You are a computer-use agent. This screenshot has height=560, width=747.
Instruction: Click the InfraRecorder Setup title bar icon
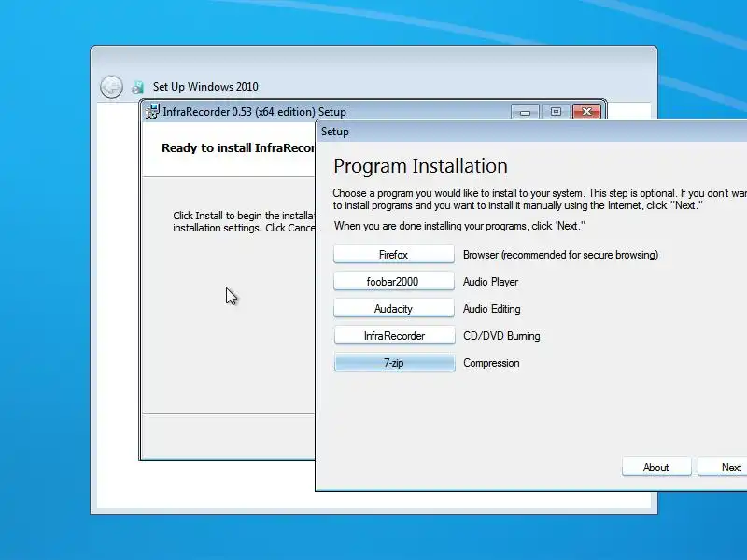click(152, 112)
